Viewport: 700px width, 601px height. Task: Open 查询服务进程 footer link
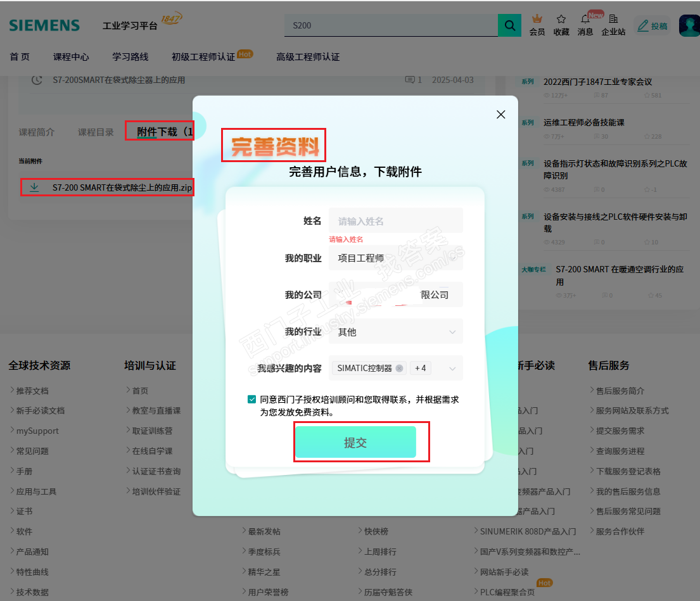pyautogui.click(x=620, y=451)
